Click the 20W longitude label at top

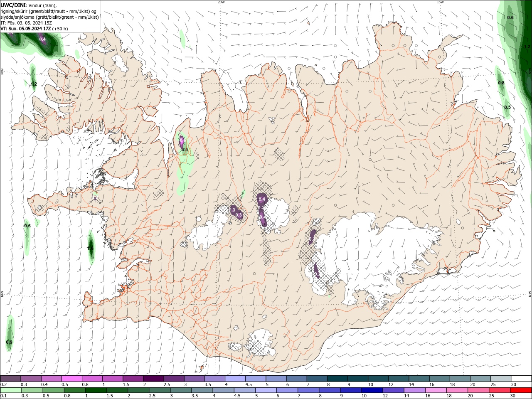221,2
